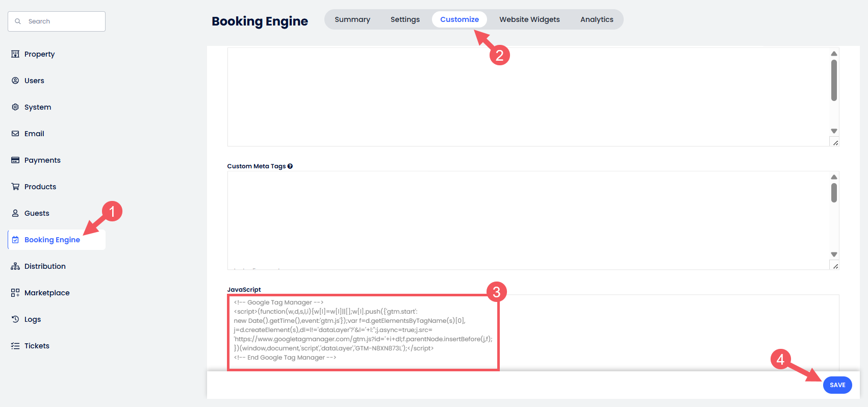868x407 pixels.
Task: Click the System gear icon
Action: [x=15, y=107]
